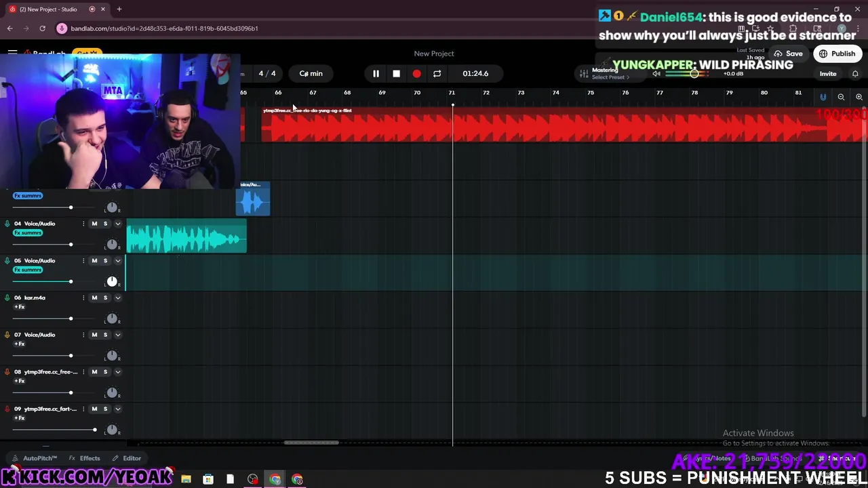Expand track 09 ytmp3free.cc_fart chevron
The width and height of the screenshot is (868, 488).
coord(117,409)
